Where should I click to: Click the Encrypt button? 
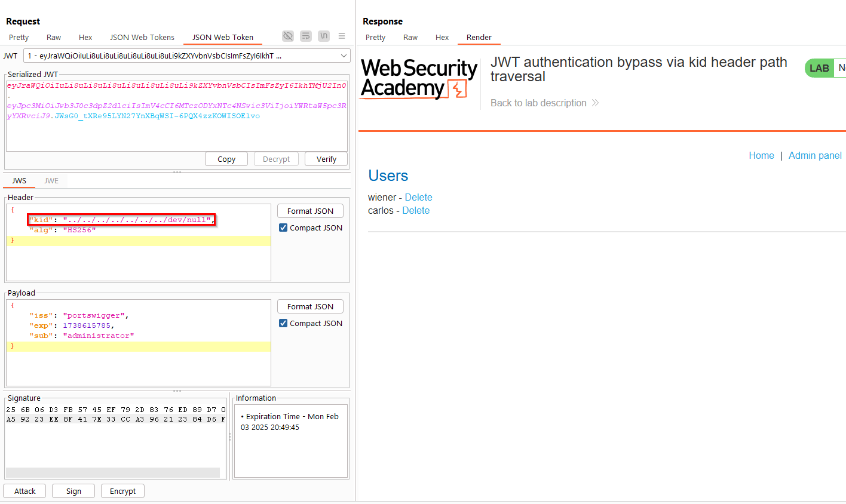122,491
